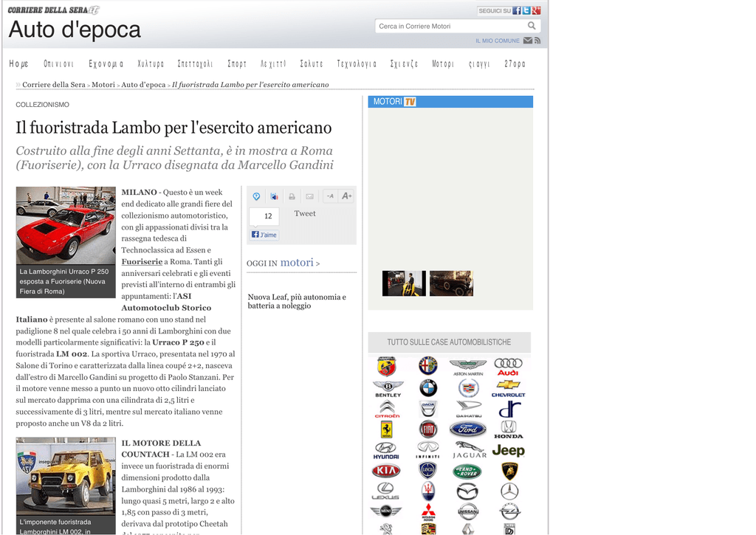Image resolution: width=756 pixels, height=535 pixels.
Task: Open the Lamborghini brand logo
Action: point(509,471)
